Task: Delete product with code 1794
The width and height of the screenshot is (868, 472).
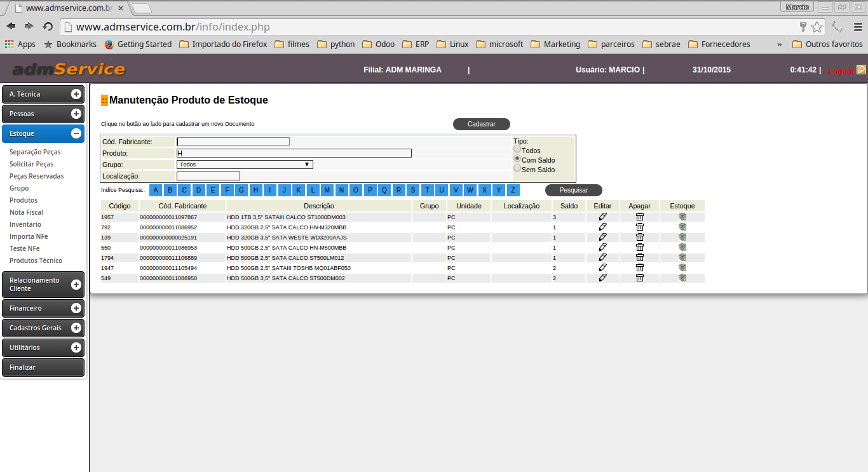Action: coord(640,257)
